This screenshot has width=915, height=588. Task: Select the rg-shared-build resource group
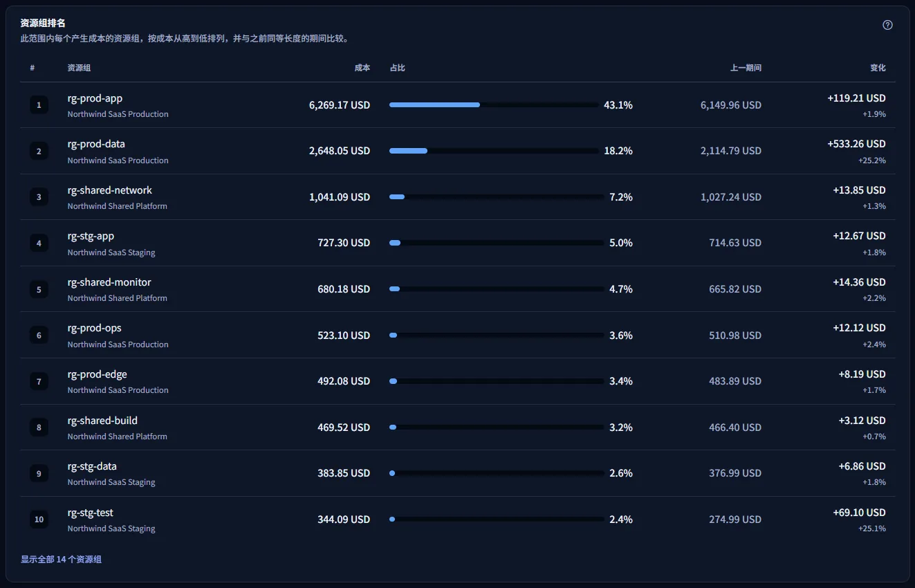102,421
